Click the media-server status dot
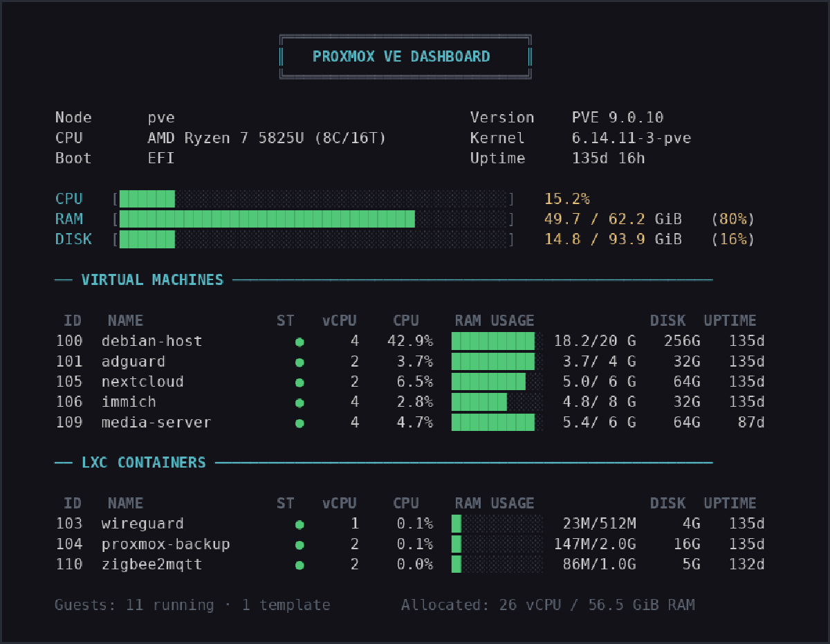The image size is (830, 644). pos(299,423)
